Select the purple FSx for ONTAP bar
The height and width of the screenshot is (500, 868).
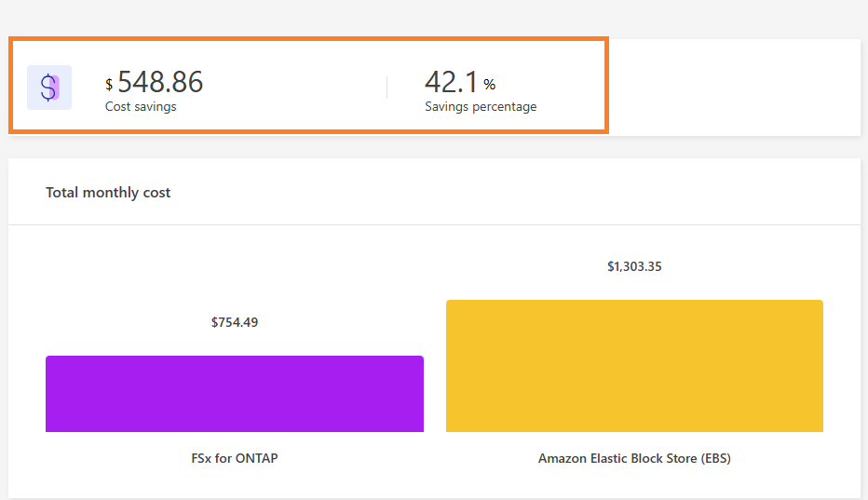click(235, 394)
